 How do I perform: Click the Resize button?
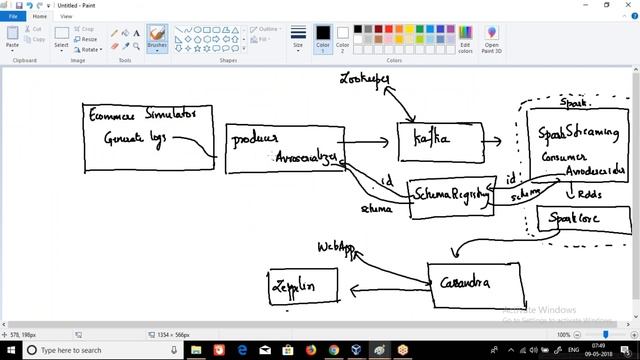(86, 39)
